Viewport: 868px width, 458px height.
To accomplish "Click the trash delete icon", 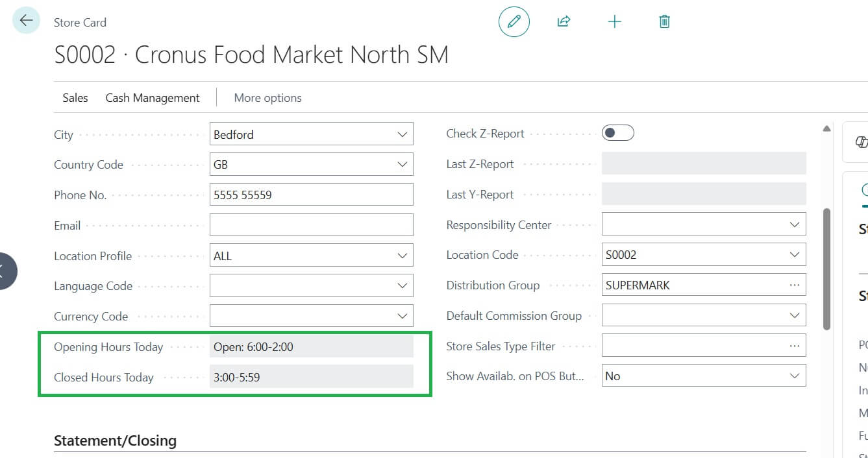I will pos(664,22).
